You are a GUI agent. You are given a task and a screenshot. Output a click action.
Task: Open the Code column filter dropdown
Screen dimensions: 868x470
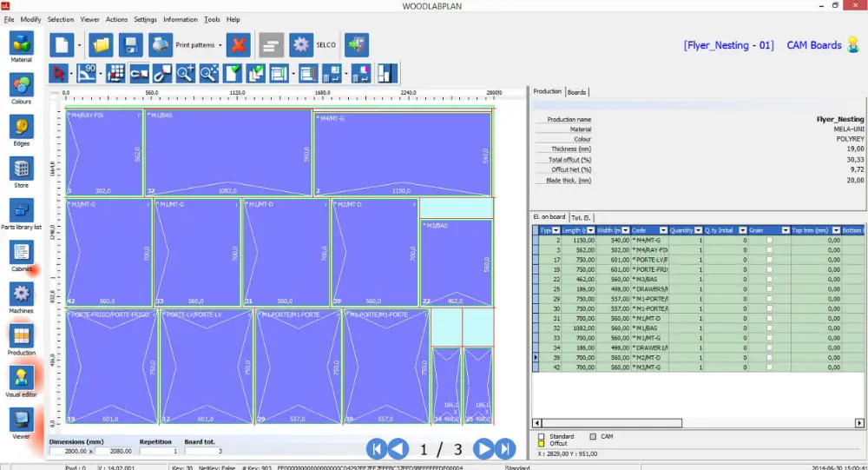pyautogui.click(x=665, y=230)
